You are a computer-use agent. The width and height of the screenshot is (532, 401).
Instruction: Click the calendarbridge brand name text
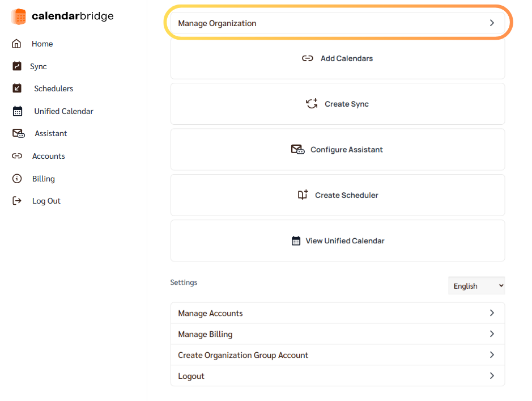pos(73,16)
